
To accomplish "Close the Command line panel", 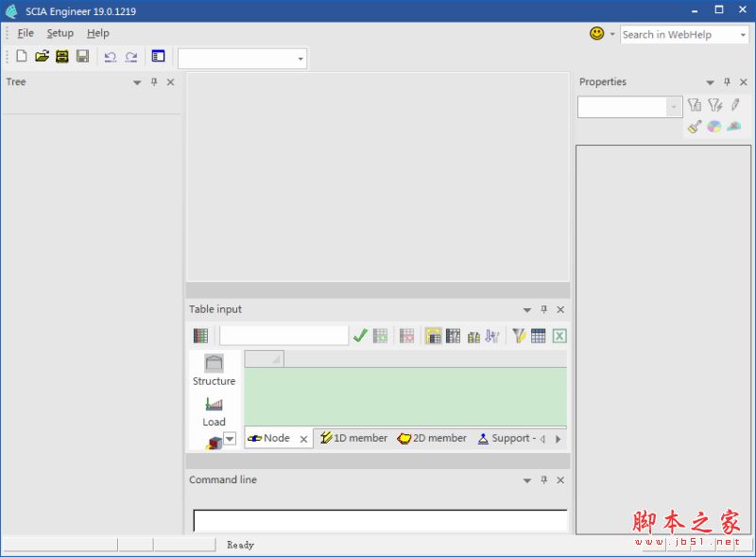I will (x=560, y=479).
